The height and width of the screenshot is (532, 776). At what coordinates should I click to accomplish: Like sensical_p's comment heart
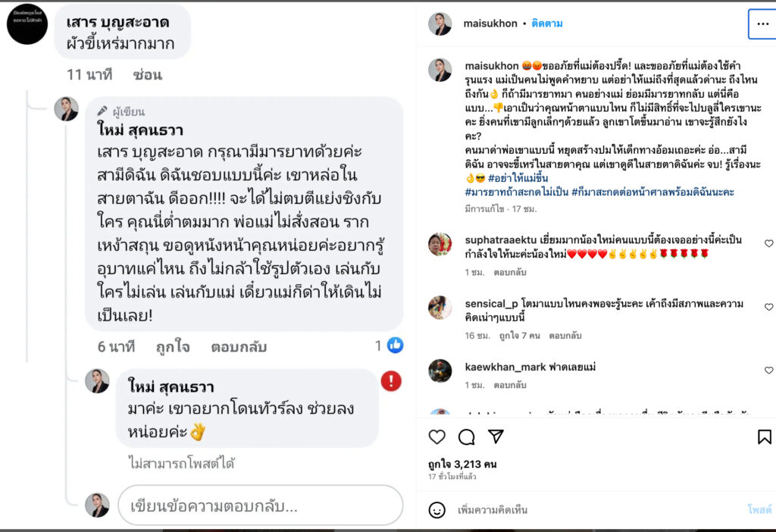pyautogui.click(x=768, y=307)
